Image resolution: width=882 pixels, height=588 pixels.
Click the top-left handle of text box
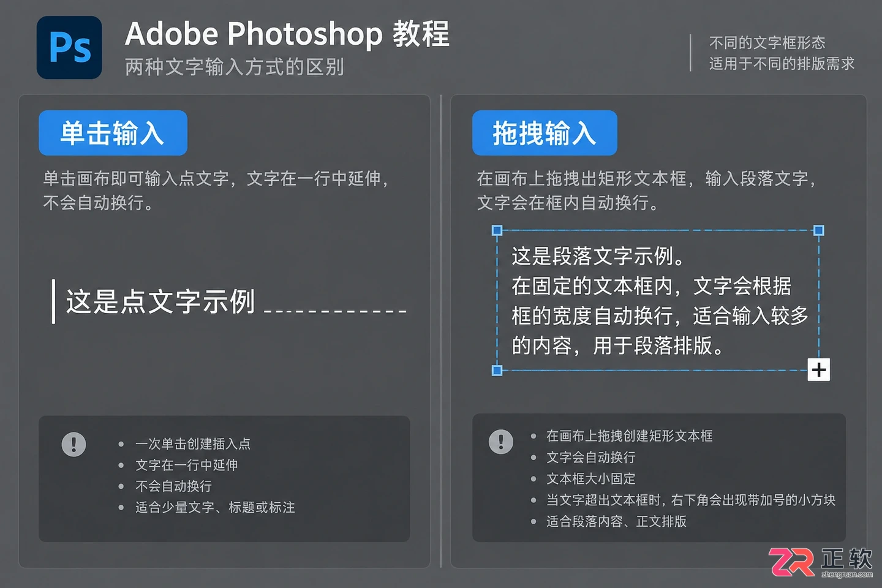pyautogui.click(x=497, y=230)
